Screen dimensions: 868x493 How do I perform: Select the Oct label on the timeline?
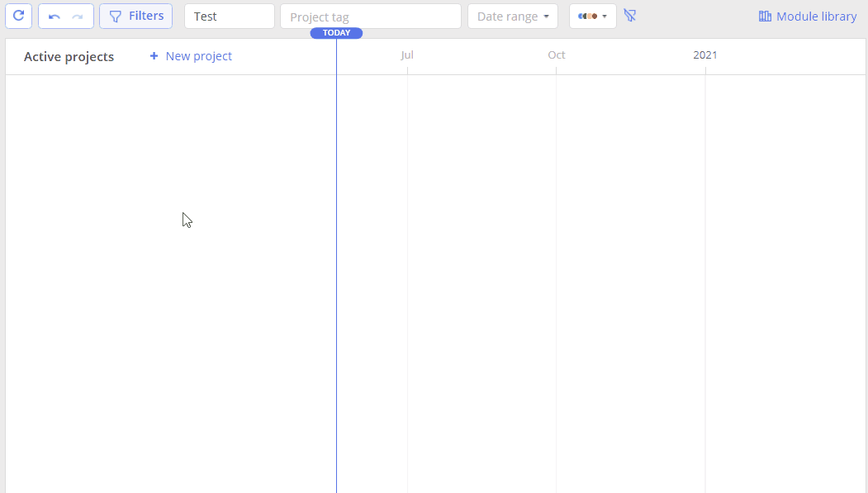tap(557, 55)
